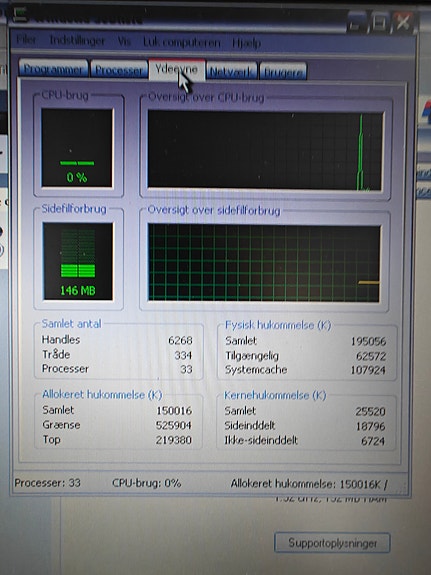Screen dimensions: 431x575
Task: Open the Filer menu
Action: [x=26, y=40]
